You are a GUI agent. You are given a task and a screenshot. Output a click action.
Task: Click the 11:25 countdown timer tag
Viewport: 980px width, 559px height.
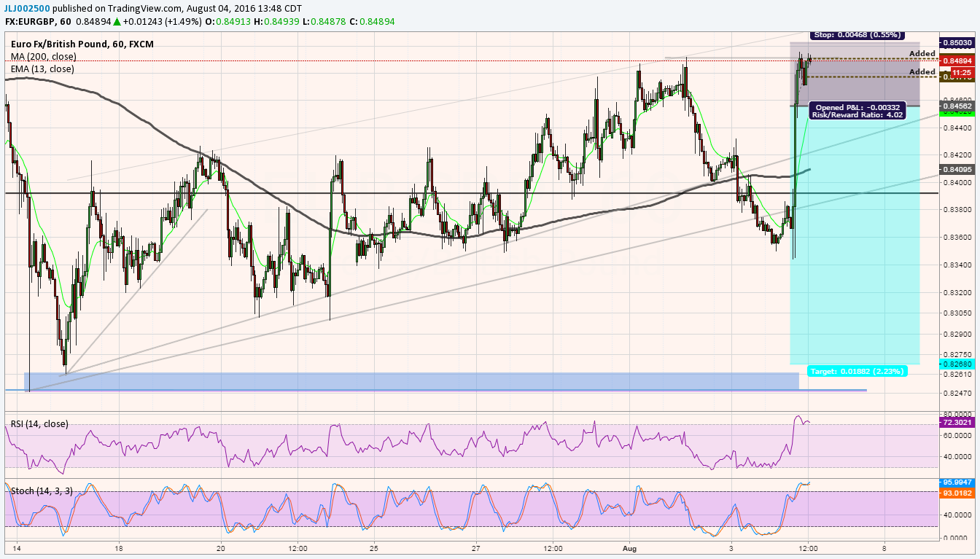pyautogui.click(x=961, y=73)
